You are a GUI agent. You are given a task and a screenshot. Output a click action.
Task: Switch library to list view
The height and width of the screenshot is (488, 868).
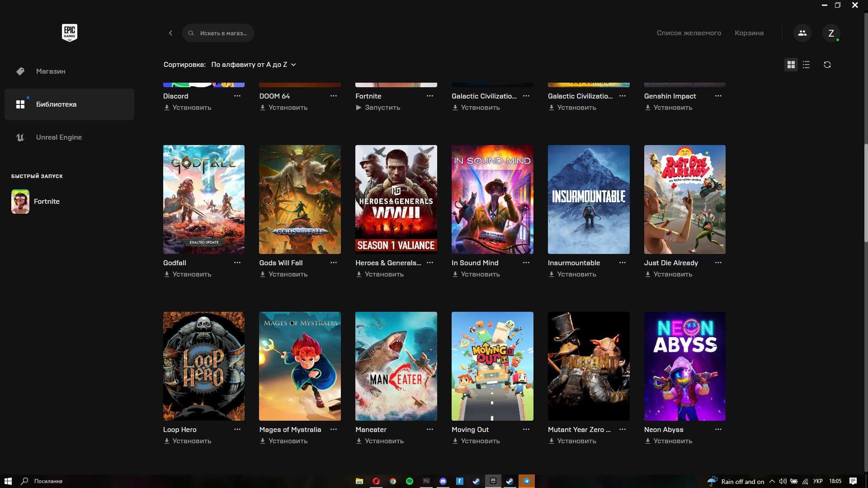[x=806, y=65]
